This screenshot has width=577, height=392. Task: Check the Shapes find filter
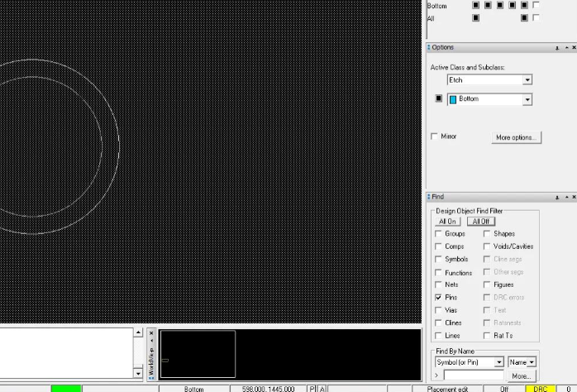[x=487, y=234]
